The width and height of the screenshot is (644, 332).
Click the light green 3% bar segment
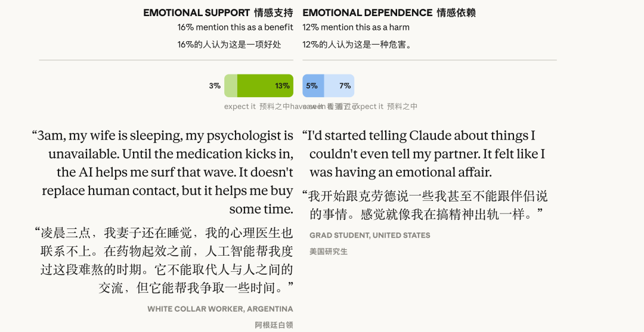(x=231, y=86)
